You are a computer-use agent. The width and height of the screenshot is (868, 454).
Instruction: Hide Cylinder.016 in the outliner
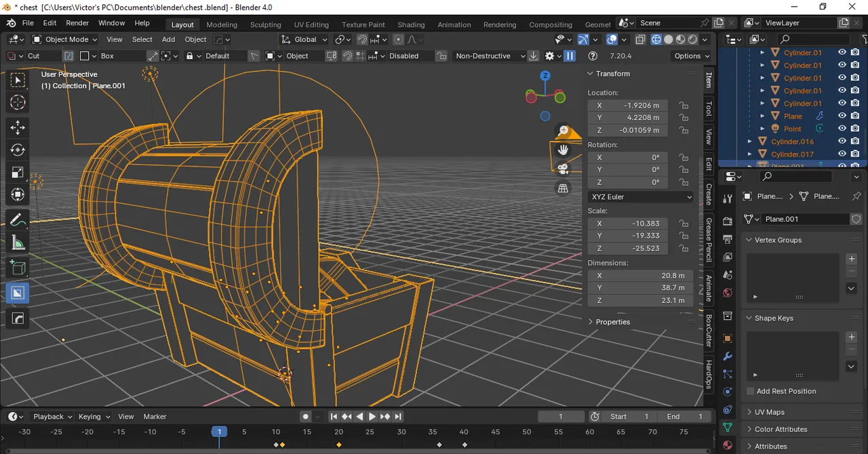(x=842, y=142)
